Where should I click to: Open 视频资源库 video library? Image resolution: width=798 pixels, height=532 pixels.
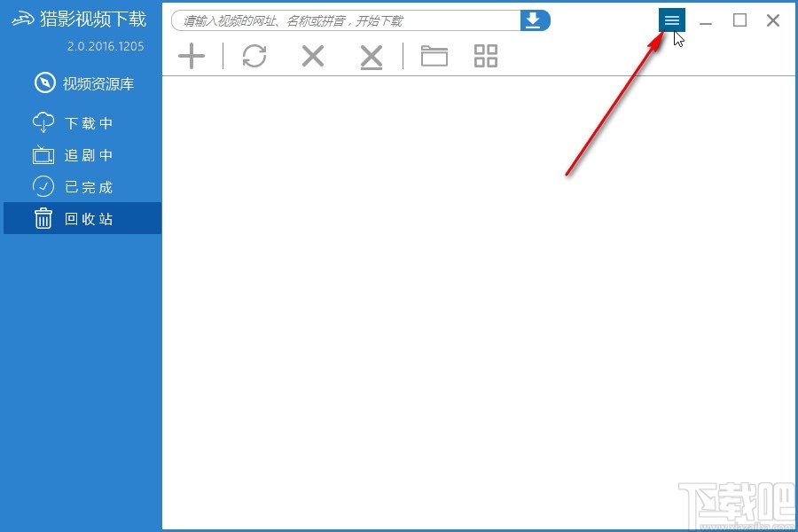pos(82,83)
